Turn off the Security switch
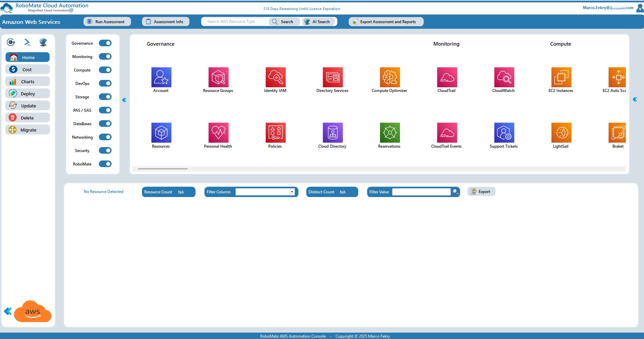The width and height of the screenshot is (644, 339). [105, 150]
